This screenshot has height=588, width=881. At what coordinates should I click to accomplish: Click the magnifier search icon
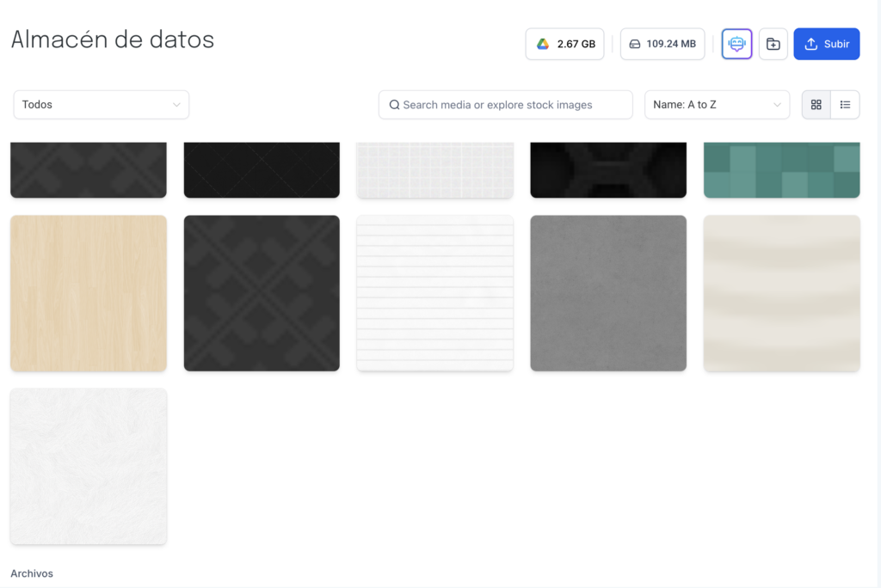point(394,105)
